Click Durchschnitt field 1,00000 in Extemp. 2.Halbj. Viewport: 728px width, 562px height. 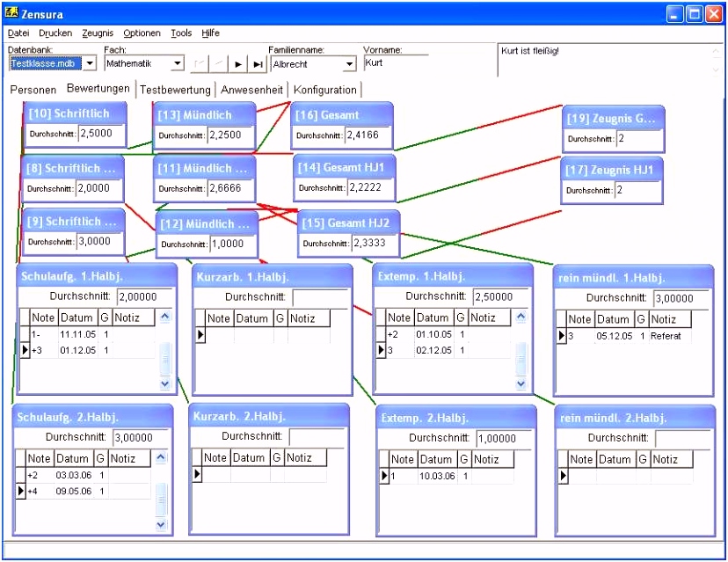504,438
